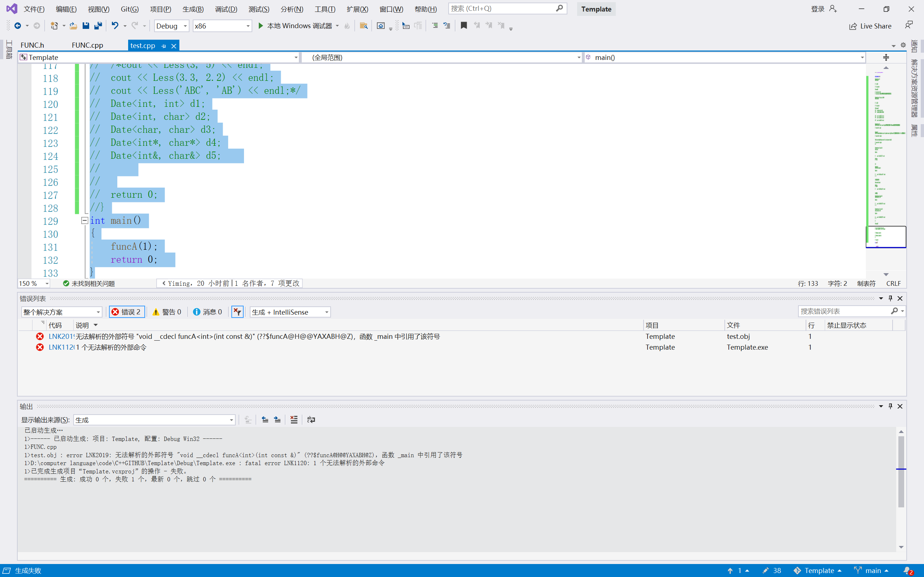
Task: Toggle word wrap in output pane
Action: [311, 420]
